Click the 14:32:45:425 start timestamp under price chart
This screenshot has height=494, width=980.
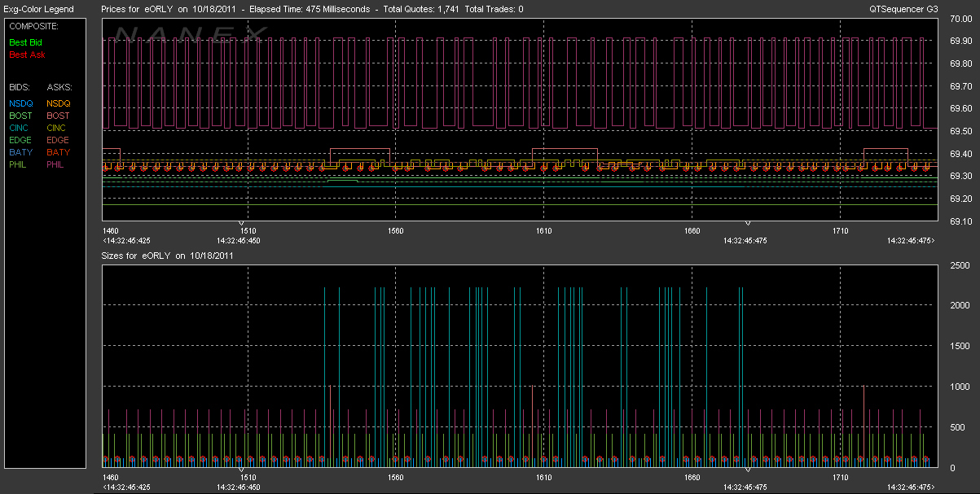125,240
